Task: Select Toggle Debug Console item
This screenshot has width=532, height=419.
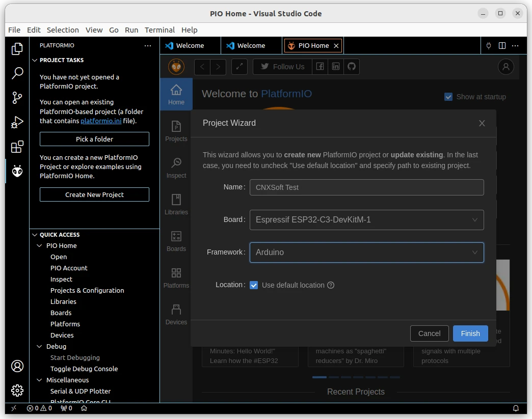Action: pos(84,369)
